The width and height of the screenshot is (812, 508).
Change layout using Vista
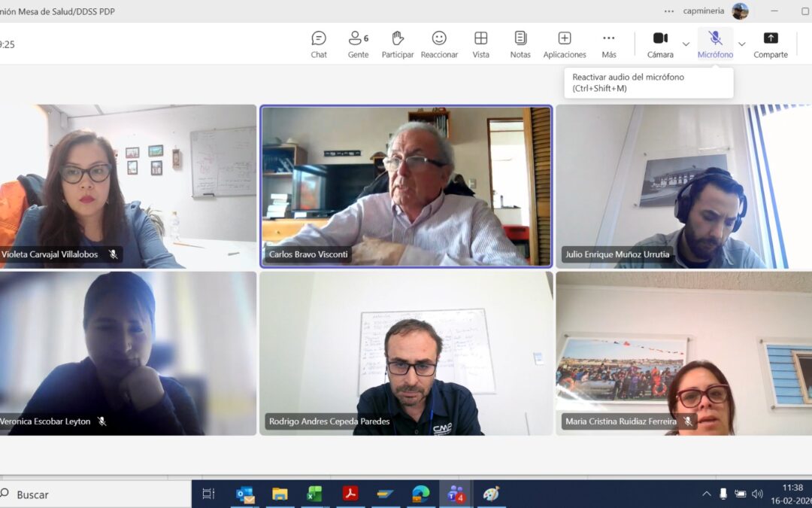pos(481,44)
